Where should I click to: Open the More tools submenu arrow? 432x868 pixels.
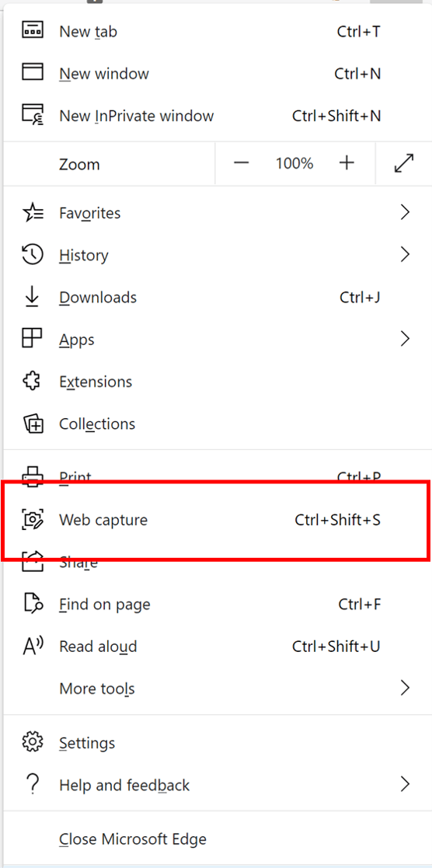(406, 688)
